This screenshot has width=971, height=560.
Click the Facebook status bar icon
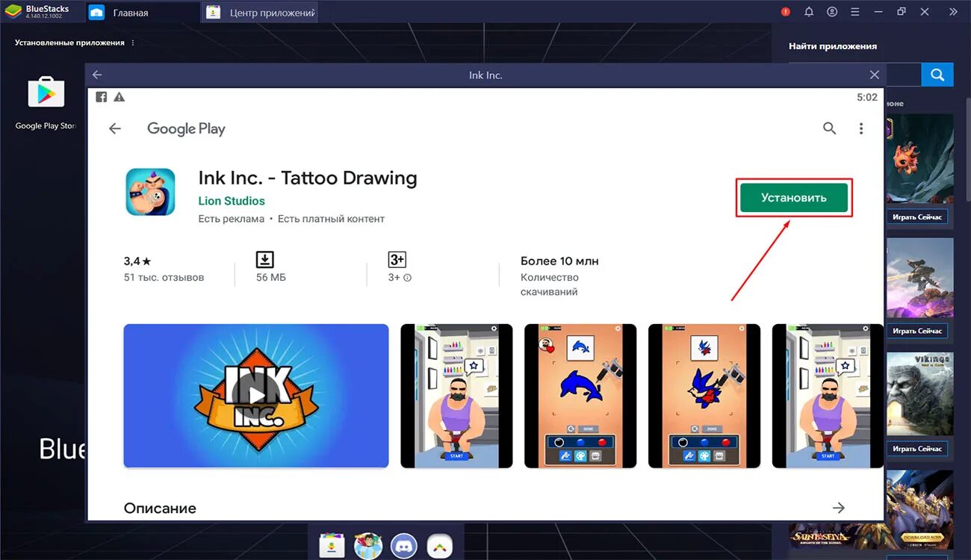(102, 97)
